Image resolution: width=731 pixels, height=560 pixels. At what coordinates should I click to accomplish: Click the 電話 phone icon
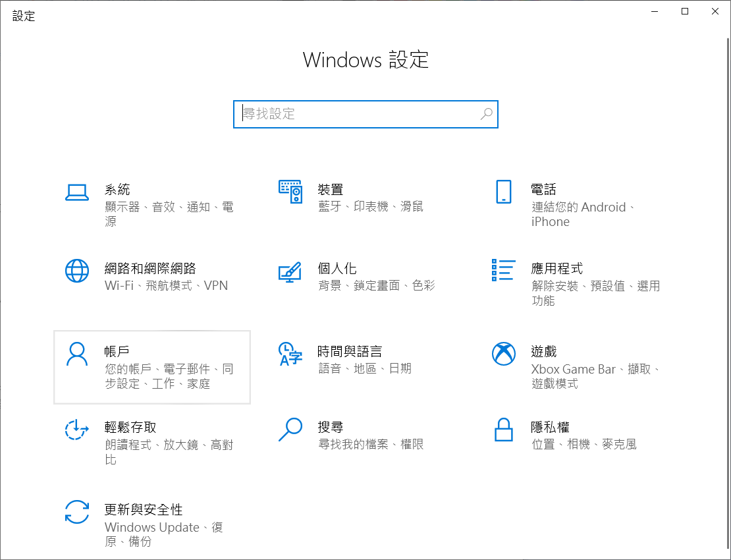coord(503,192)
